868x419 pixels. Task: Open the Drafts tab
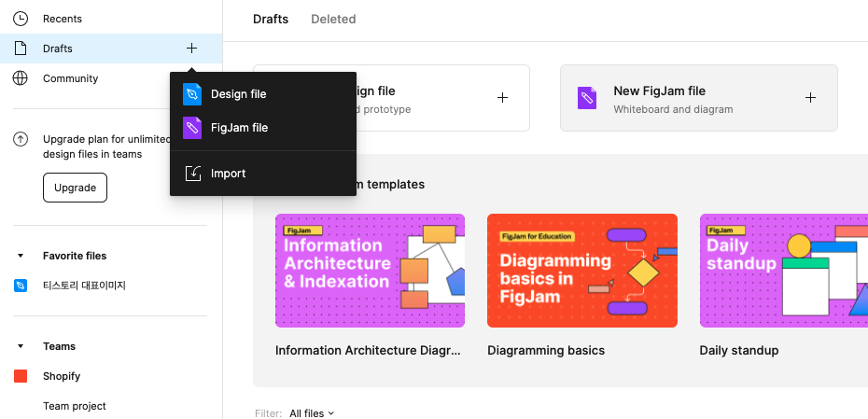click(x=271, y=20)
